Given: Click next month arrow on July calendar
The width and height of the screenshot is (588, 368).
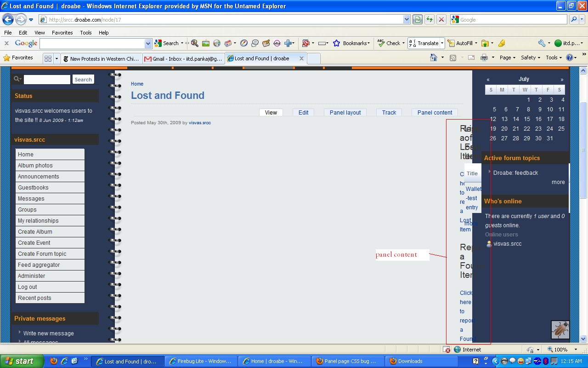Looking at the screenshot, I should tap(562, 79).
